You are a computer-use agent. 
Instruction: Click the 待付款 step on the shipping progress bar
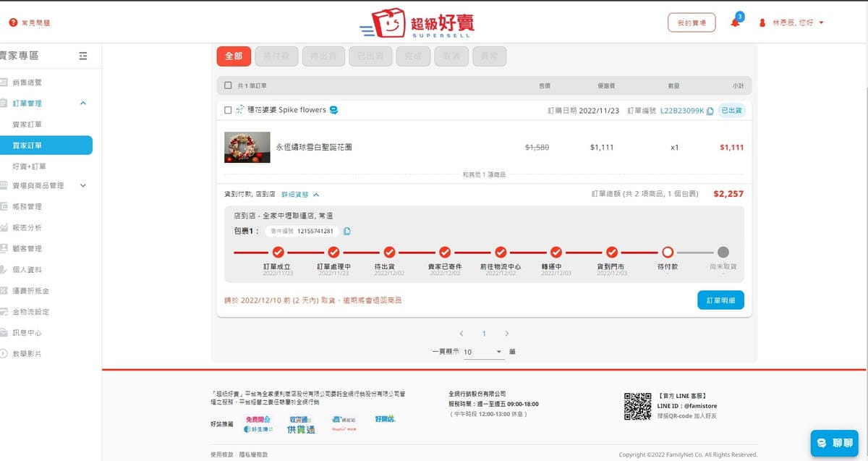(x=666, y=253)
